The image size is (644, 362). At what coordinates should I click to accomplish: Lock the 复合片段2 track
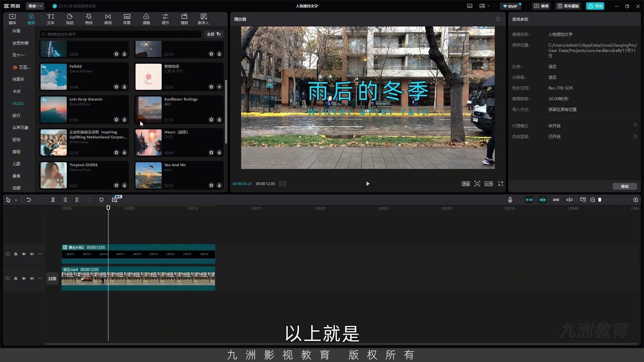coord(15,254)
